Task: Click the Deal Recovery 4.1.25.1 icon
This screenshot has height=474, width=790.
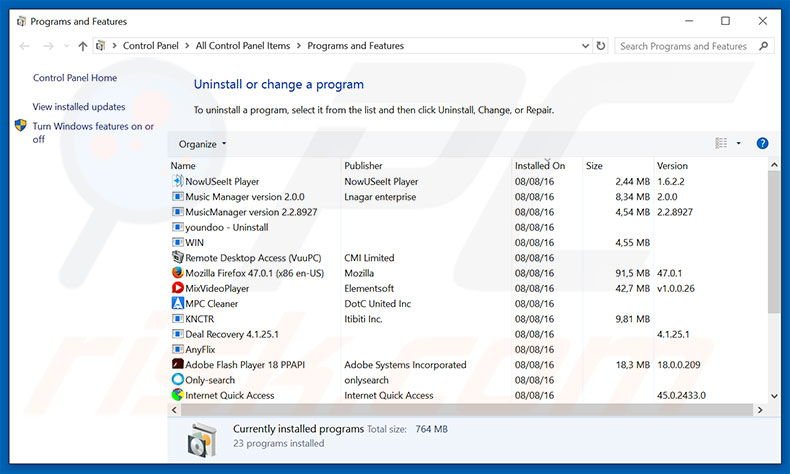Action: pos(177,334)
